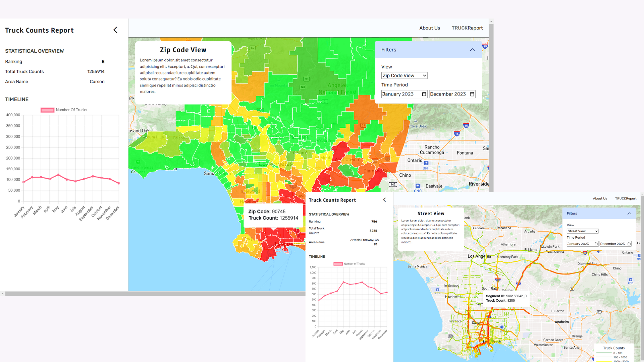This screenshot has width=644, height=362.
Task: Open calendar picker for January 2023
Action: pyautogui.click(x=424, y=94)
